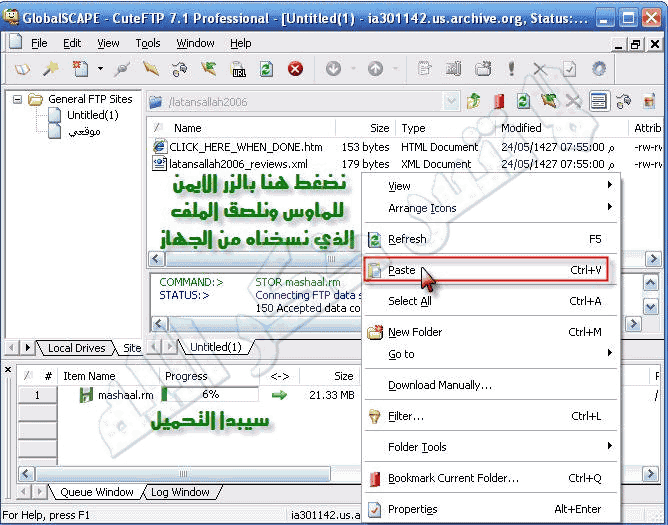Toggle details list view in remote pane

tap(599, 101)
